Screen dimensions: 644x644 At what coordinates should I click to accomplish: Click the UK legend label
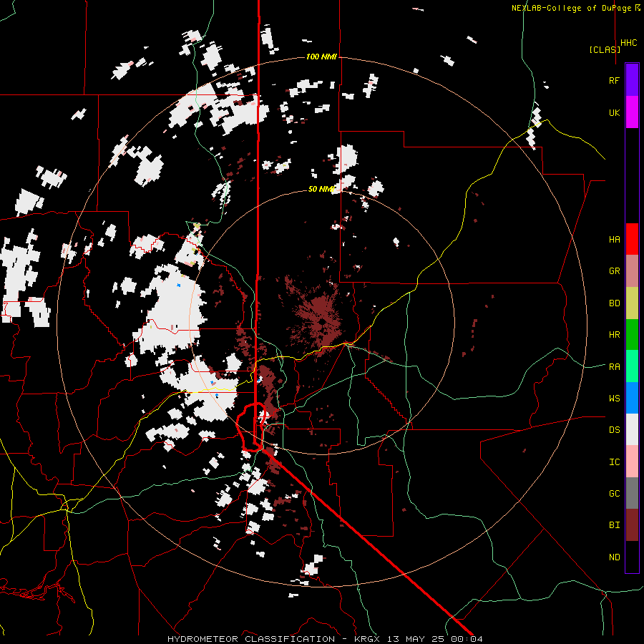[x=614, y=112]
